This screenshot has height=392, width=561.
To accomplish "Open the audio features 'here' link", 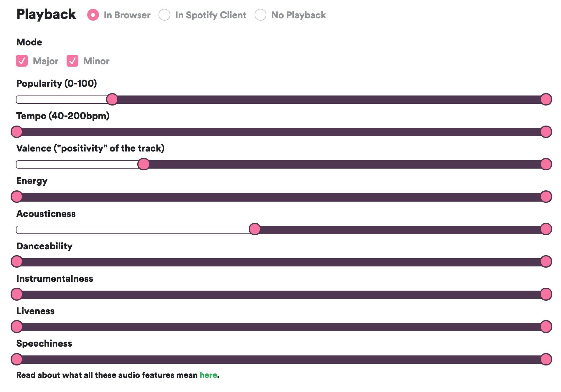I will 208,375.
